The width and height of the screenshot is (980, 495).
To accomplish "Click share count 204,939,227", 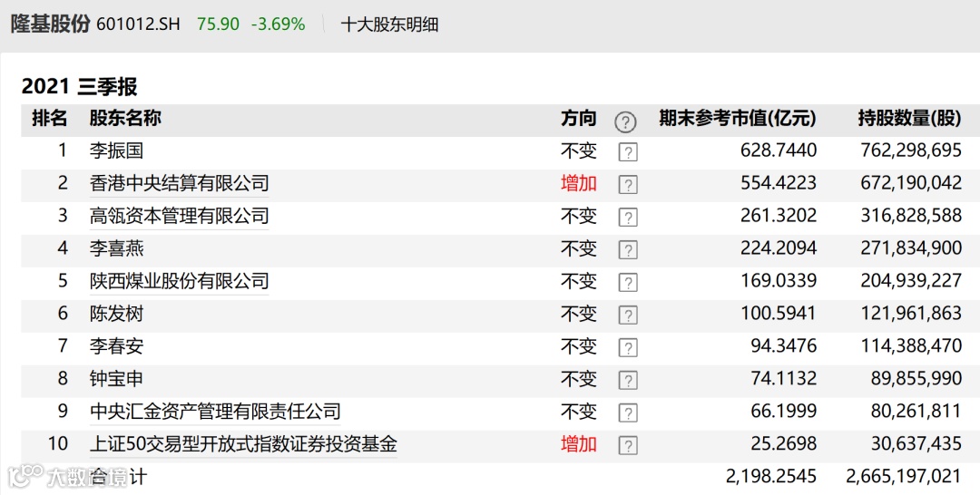I will pyautogui.click(x=911, y=281).
